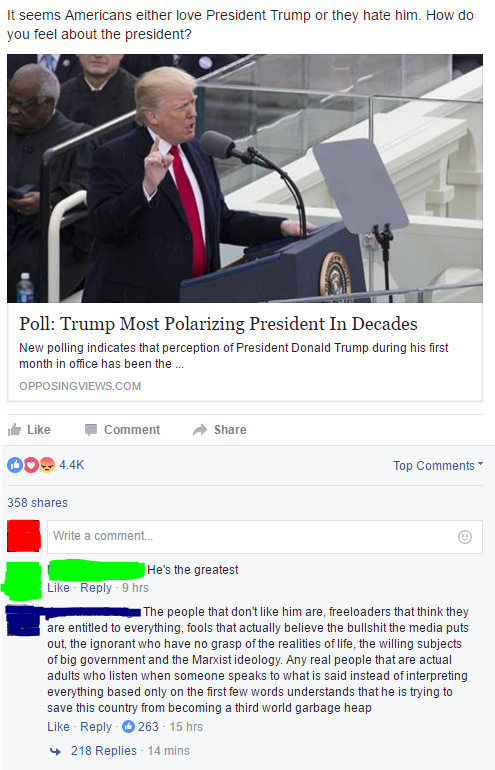Click the angry face reaction icon
The height and width of the screenshot is (770, 495).
(47, 465)
